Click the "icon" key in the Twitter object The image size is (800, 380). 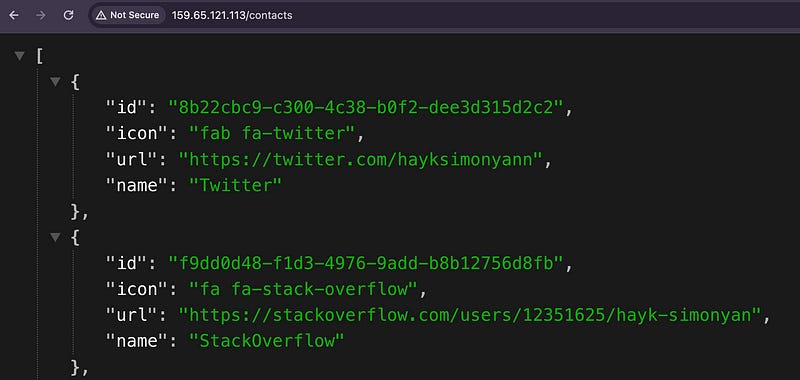(137, 134)
